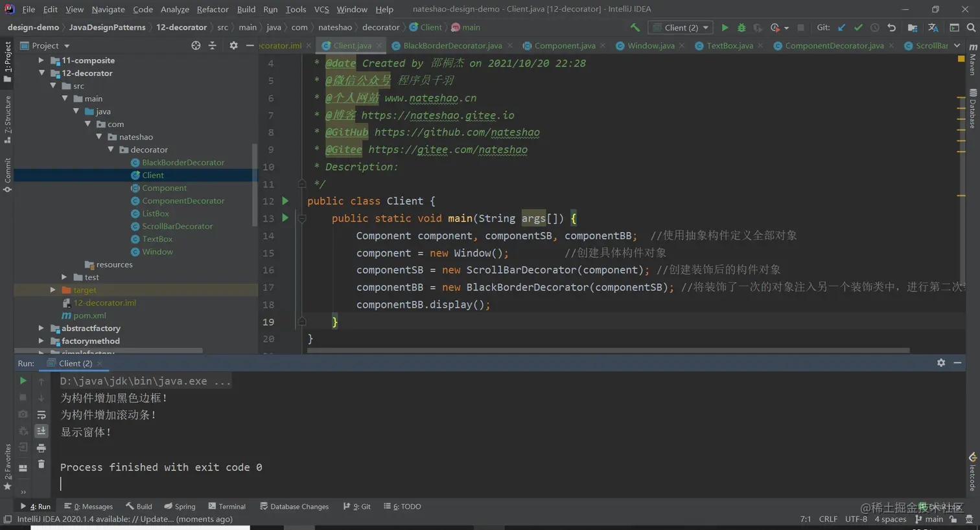Rerun Client using Run panel play icon

[23, 381]
